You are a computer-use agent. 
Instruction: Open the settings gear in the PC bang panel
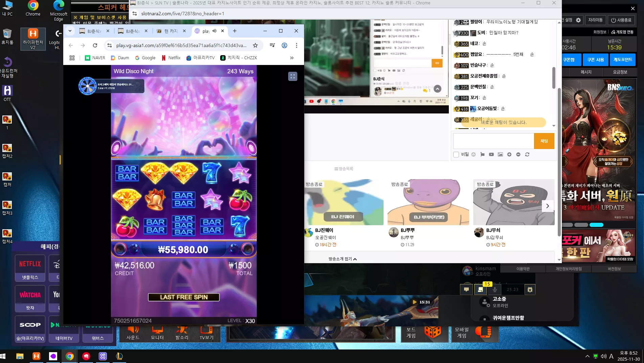pos(578,20)
